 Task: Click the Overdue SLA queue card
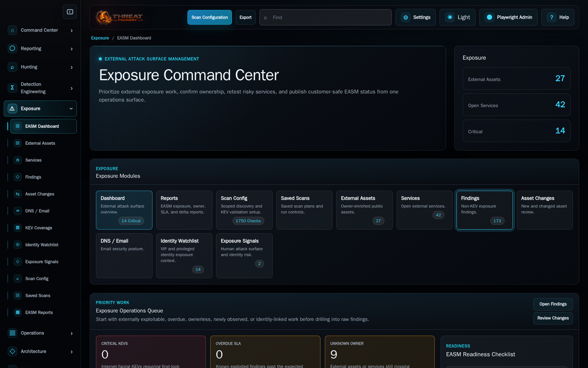pyautogui.click(x=265, y=352)
